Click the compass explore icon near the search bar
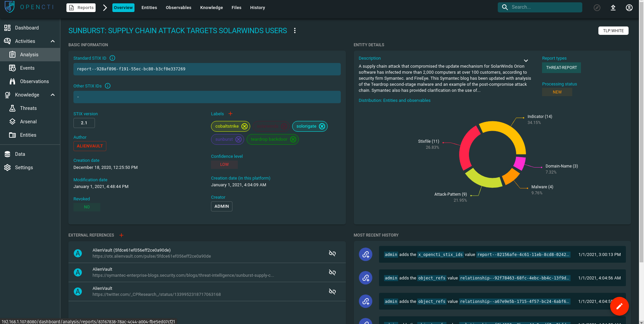644x324 pixels. click(x=597, y=7)
